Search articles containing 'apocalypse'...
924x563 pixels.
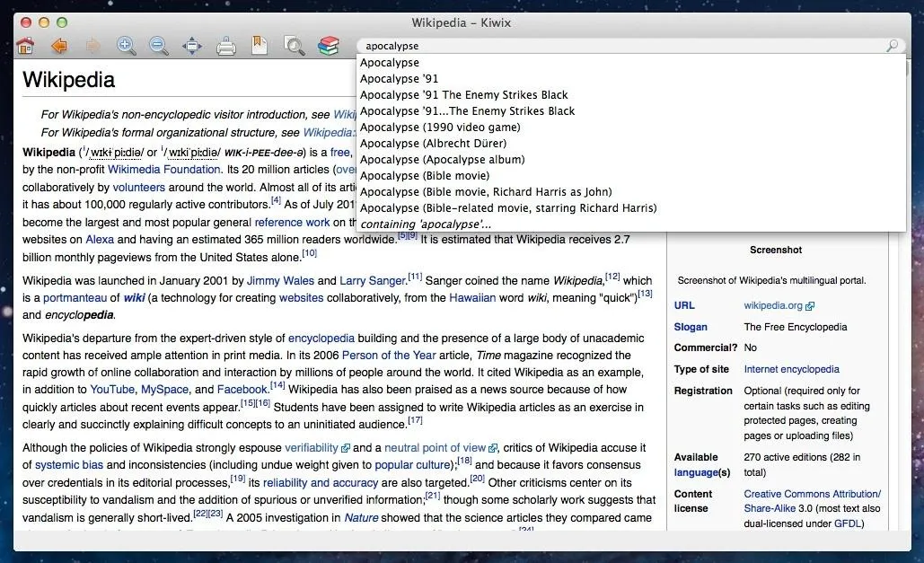click(x=631, y=224)
